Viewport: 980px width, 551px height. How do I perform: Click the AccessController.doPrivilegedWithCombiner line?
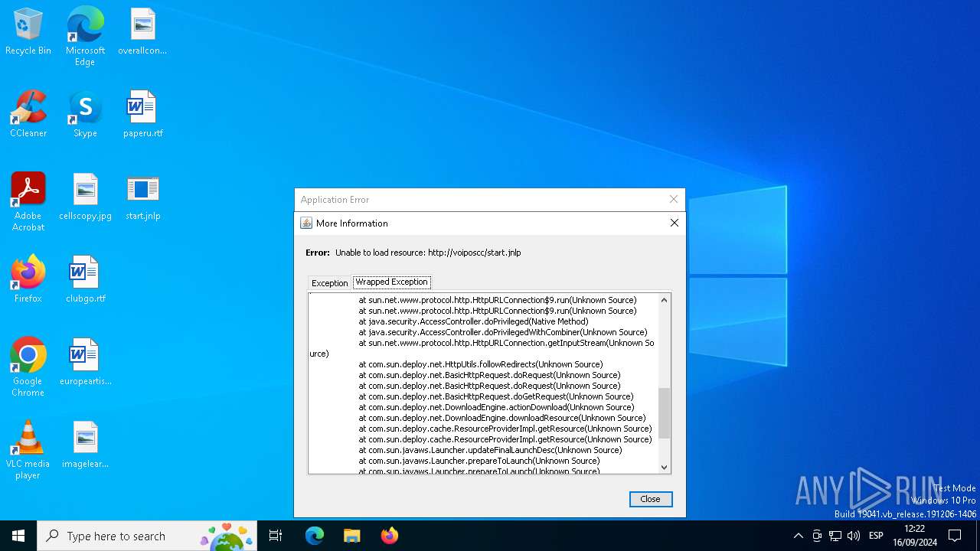tap(503, 332)
